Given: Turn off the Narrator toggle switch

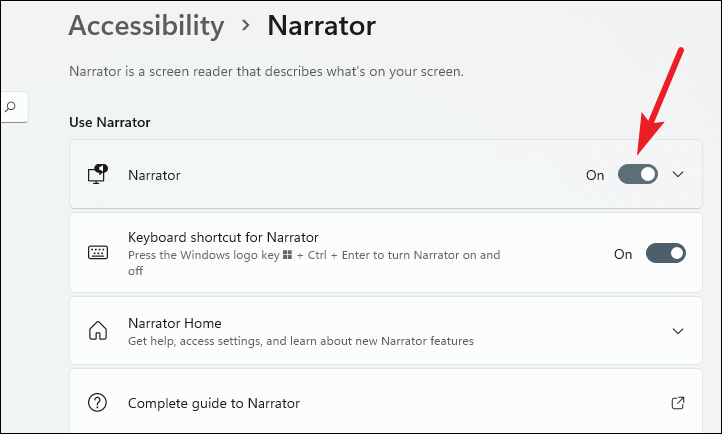Looking at the screenshot, I should pyautogui.click(x=638, y=174).
